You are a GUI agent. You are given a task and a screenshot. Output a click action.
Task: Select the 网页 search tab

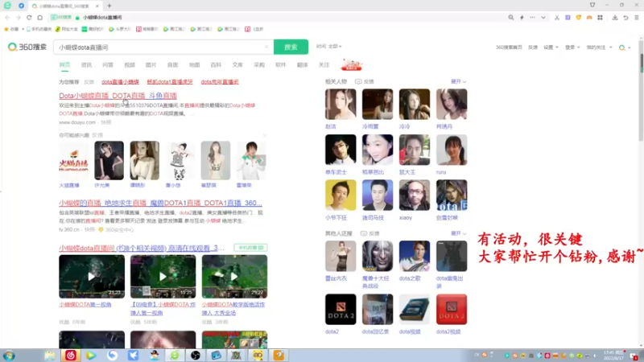[x=64, y=65]
